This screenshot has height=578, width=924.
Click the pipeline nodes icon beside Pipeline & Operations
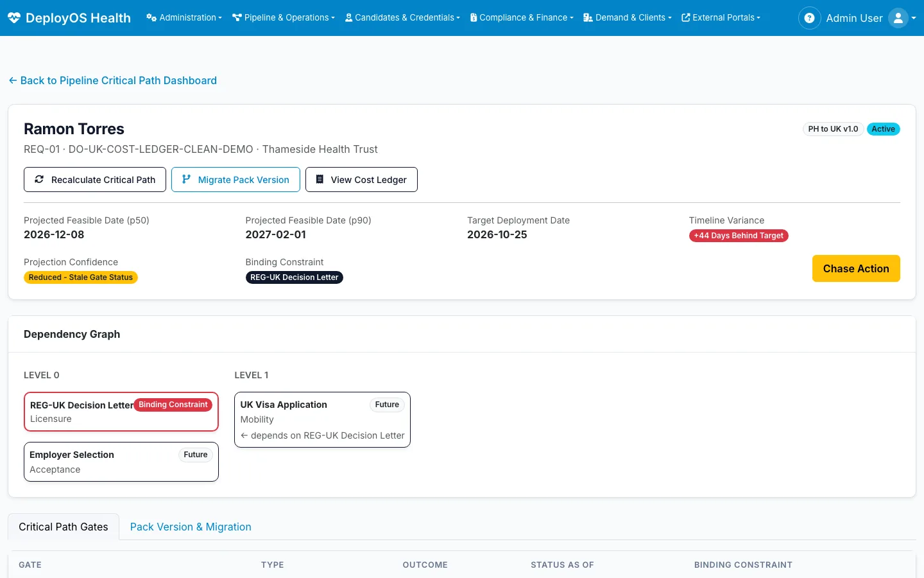[237, 17]
